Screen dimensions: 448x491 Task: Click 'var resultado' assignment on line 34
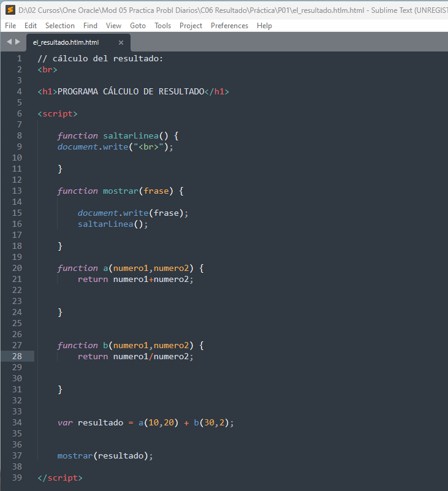point(146,423)
